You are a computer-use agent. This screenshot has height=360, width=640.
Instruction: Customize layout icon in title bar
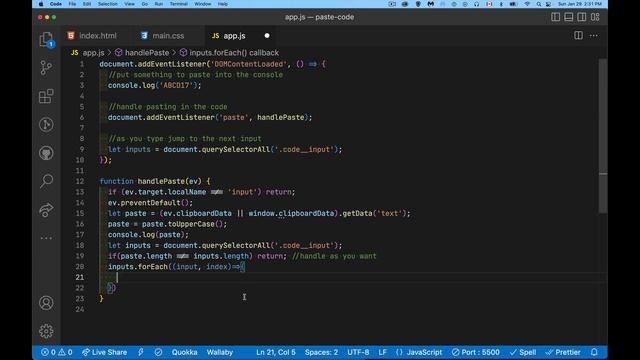(595, 17)
